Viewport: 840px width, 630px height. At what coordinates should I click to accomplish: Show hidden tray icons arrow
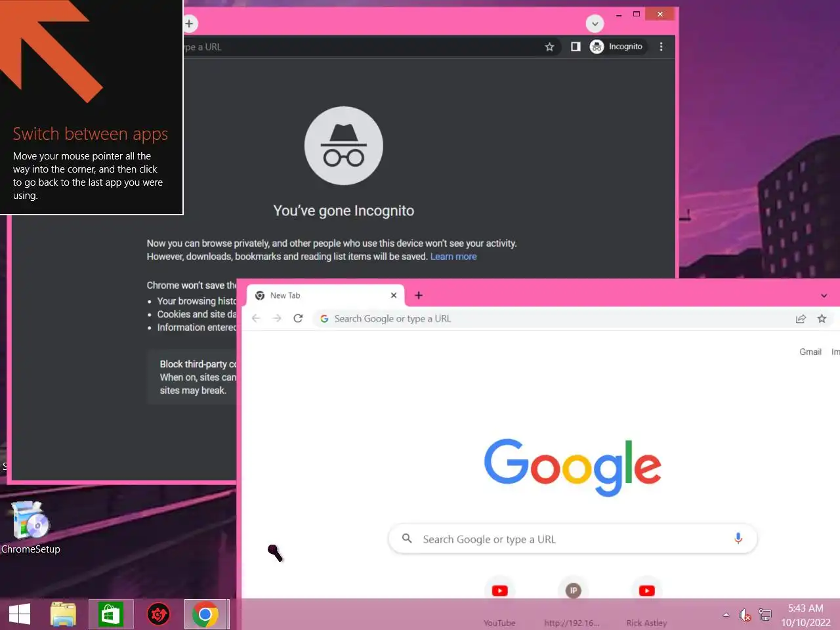pyautogui.click(x=726, y=615)
